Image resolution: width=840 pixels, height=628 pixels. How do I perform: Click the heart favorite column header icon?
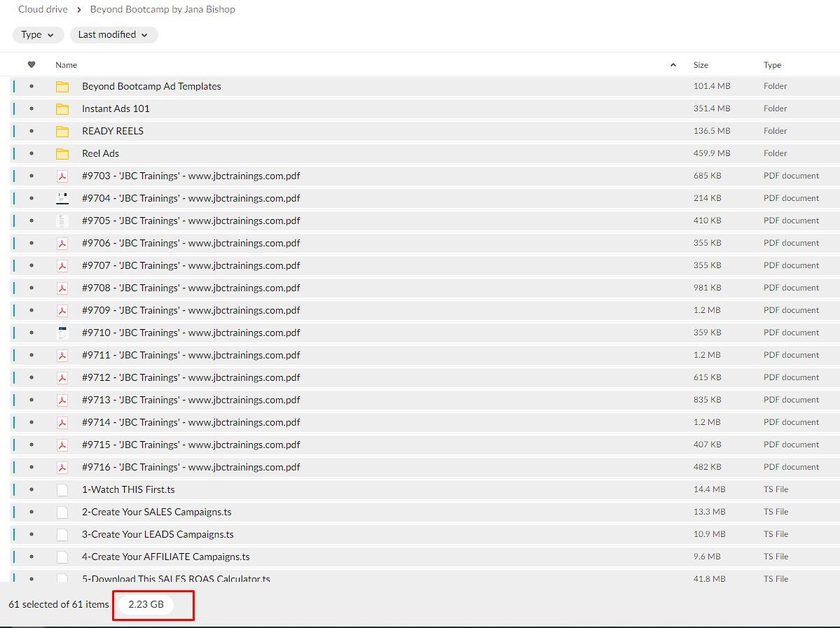coord(32,65)
